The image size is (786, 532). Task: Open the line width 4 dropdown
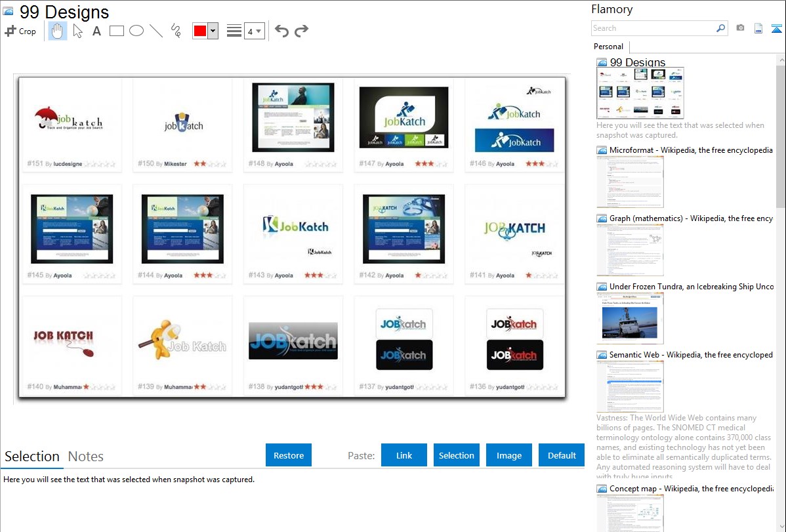pyautogui.click(x=254, y=31)
